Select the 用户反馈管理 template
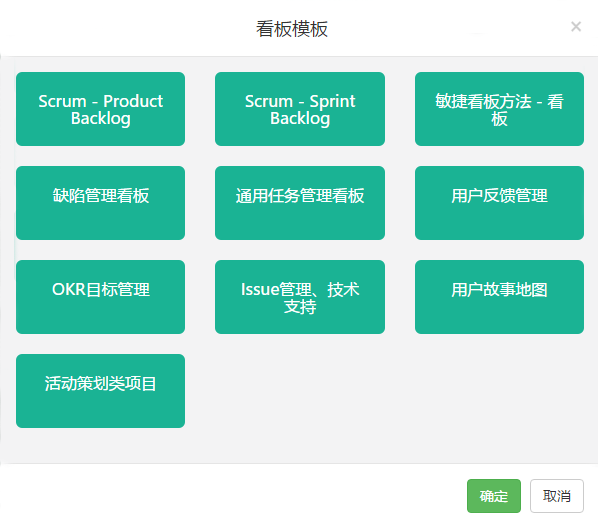This screenshot has height=528, width=598. (x=499, y=203)
